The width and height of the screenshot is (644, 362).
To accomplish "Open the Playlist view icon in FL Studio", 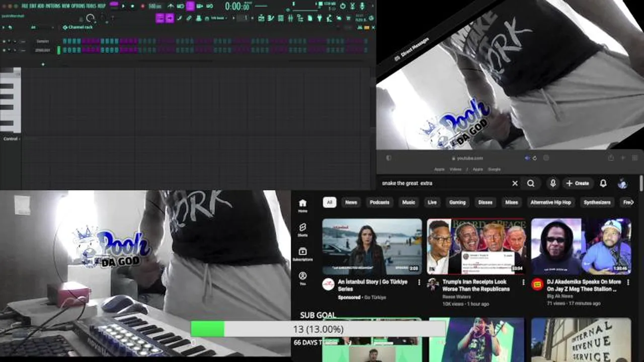I will tap(261, 18).
